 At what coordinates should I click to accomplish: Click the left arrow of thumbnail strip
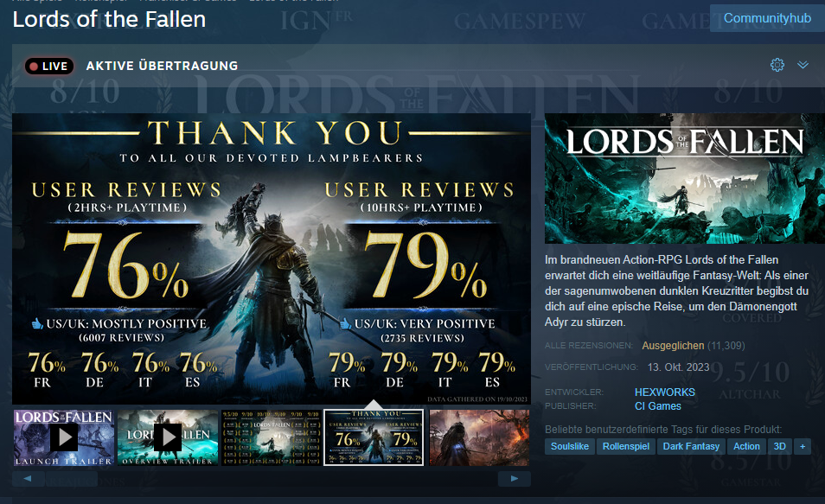point(28,479)
